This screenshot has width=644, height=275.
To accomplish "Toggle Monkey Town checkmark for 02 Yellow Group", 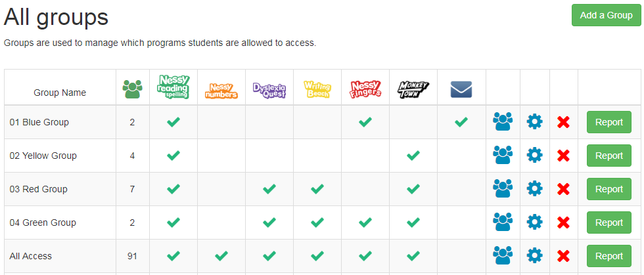I will point(413,156).
